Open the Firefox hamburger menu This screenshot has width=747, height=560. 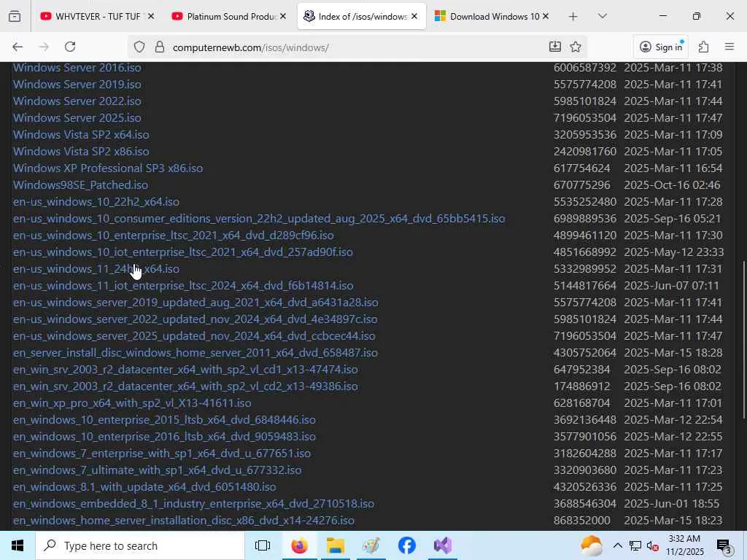click(729, 47)
